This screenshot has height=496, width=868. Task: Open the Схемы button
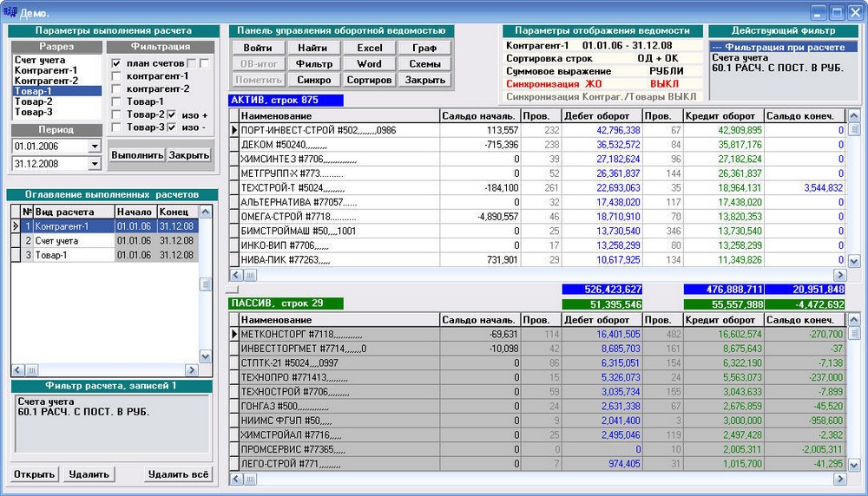click(x=424, y=64)
